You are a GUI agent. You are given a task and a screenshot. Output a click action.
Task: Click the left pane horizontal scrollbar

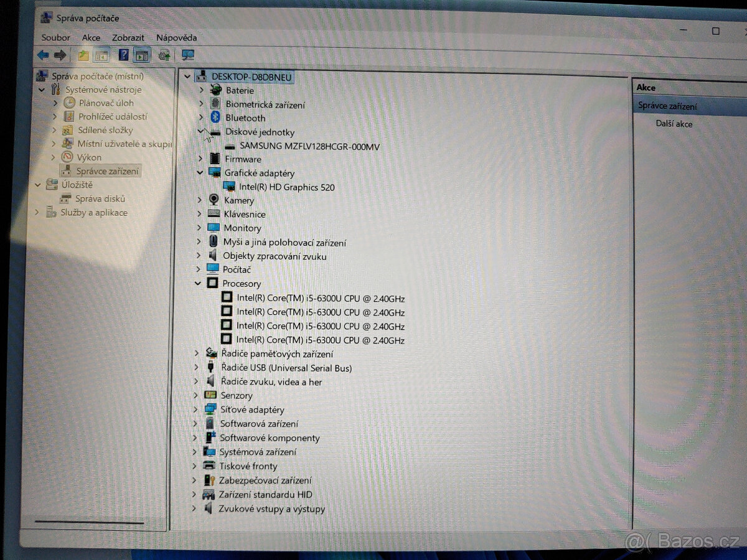(x=88, y=521)
